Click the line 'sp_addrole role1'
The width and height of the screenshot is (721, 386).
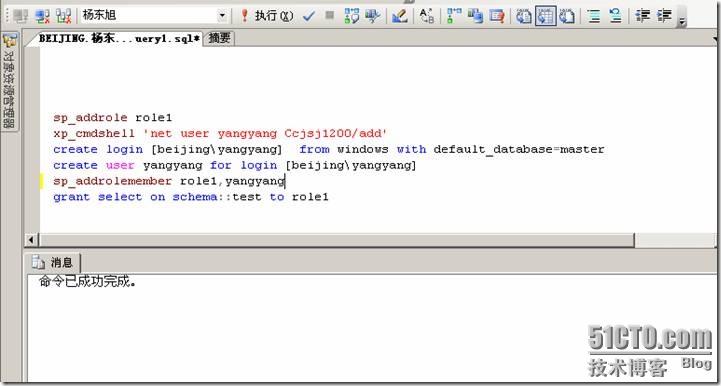[x=113, y=118]
